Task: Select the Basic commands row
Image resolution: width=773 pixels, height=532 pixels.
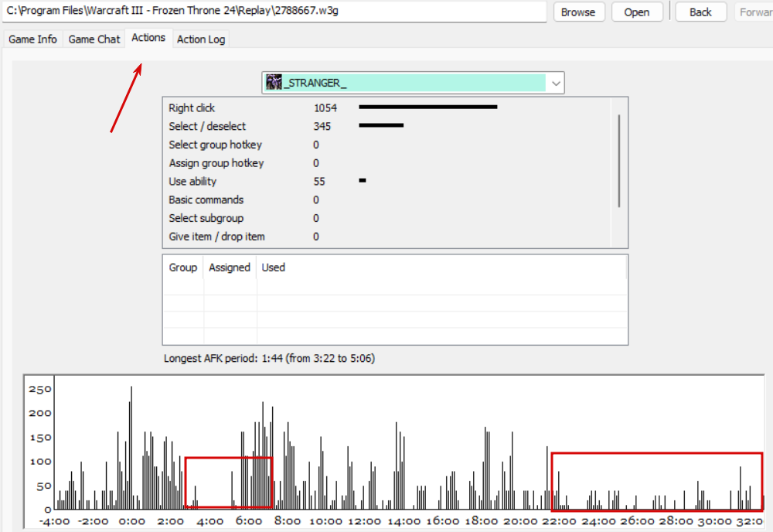Action: 387,199
